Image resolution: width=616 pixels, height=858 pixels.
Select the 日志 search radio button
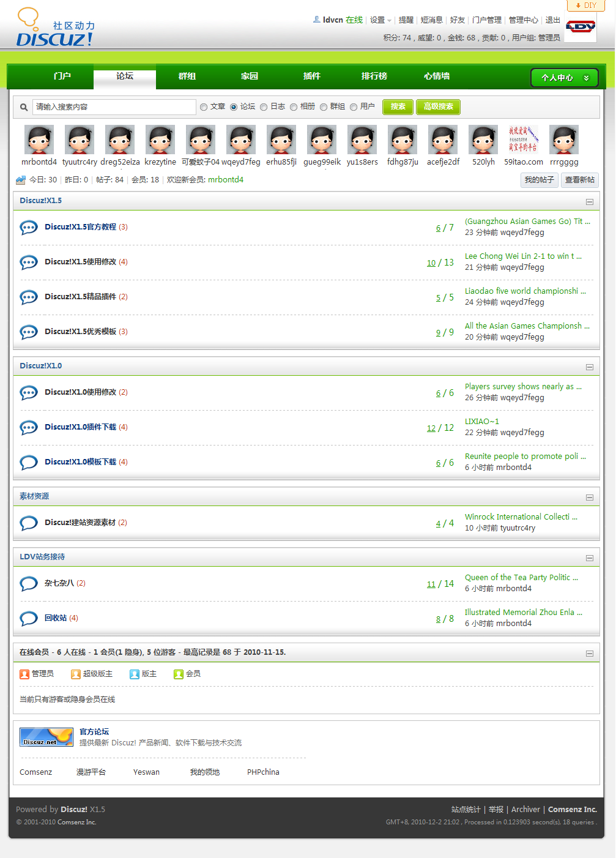(x=264, y=107)
